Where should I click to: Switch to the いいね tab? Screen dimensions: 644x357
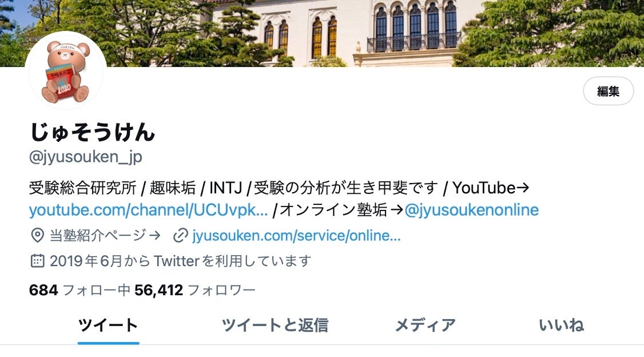(x=561, y=325)
